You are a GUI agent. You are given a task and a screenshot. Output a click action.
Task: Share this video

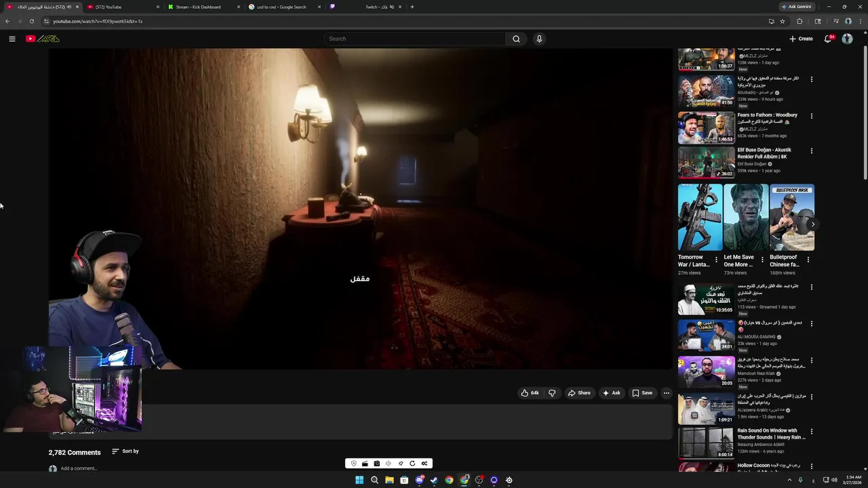[579, 393]
